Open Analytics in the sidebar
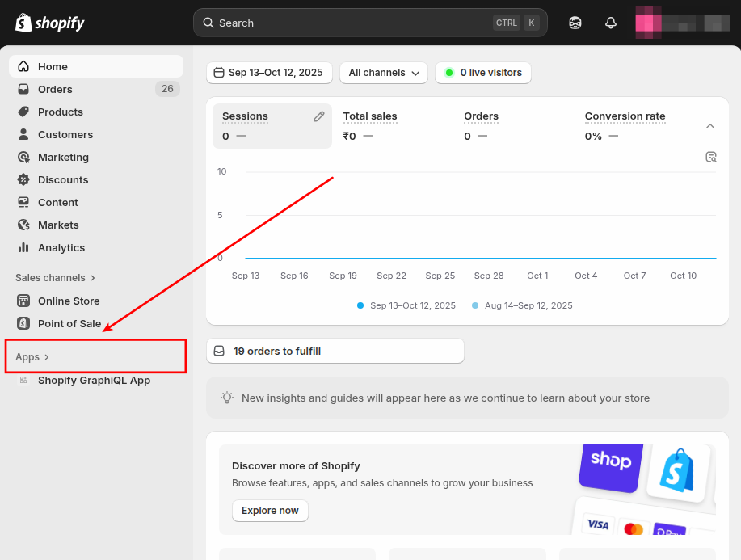This screenshot has width=741, height=560. pyautogui.click(x=61, y=247)
